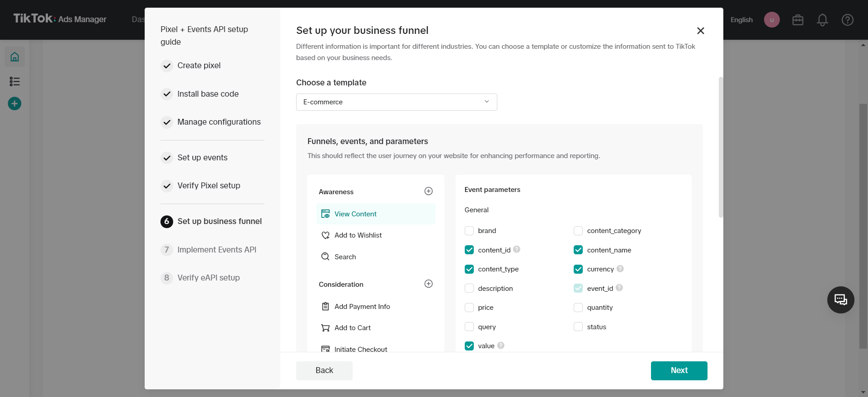868x397 pixels.
Task: Click the briefcase business center icon
Action: 797,20
